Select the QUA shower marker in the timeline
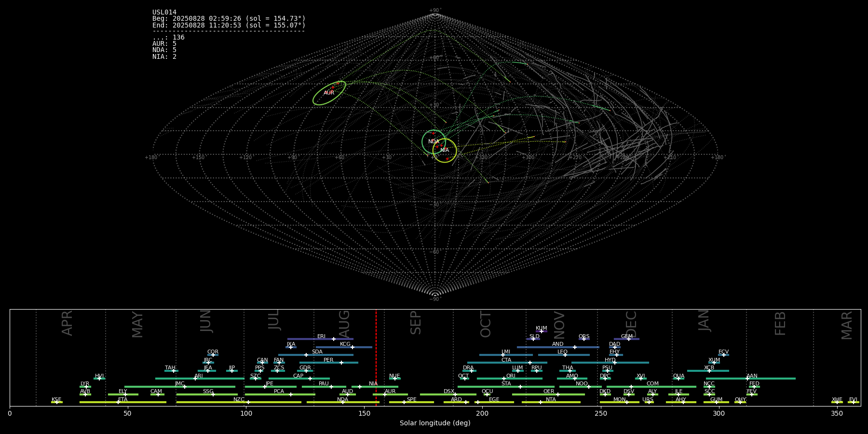The height and width of the screenshot is (434, 868). (678, 379)
